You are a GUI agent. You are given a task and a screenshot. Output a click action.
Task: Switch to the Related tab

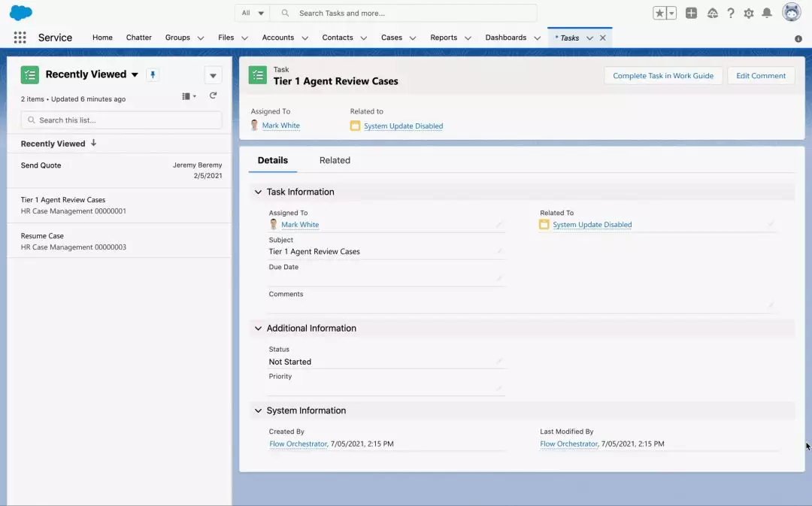point(335,161)
